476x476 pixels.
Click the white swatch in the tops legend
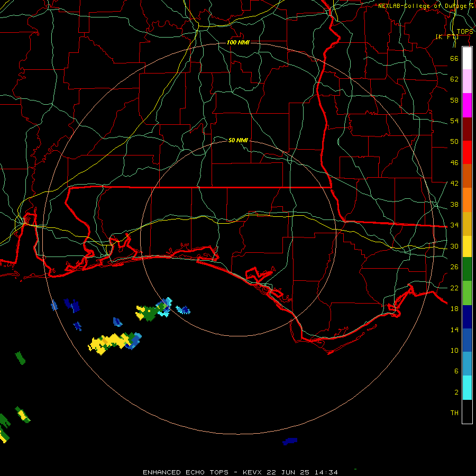click(467, 58)
